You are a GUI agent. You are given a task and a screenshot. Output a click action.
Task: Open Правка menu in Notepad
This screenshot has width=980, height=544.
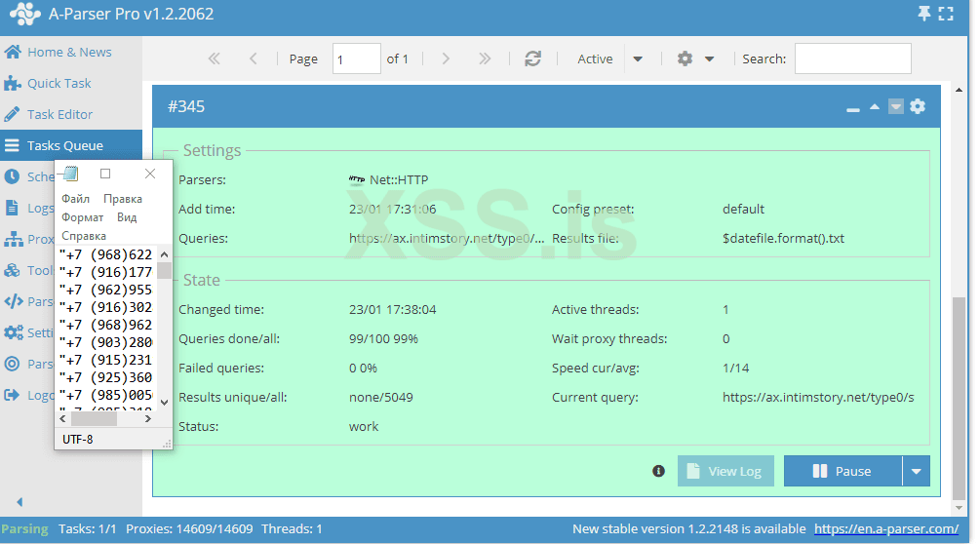(x=123, y=199)
